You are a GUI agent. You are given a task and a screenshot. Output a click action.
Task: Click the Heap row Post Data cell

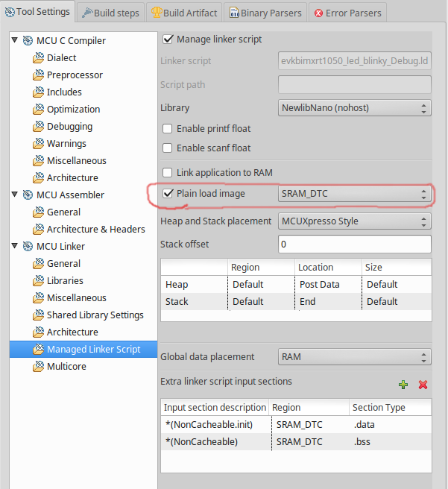(328, 285)
